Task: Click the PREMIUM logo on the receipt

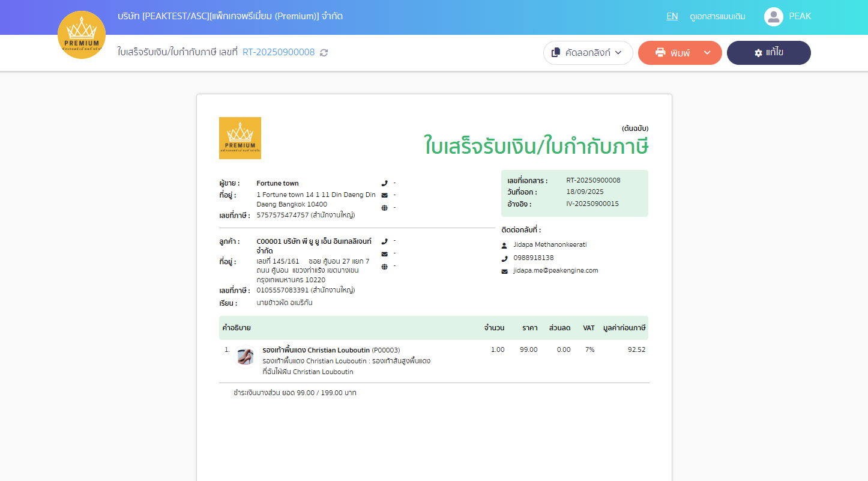Action: [240, 138]
